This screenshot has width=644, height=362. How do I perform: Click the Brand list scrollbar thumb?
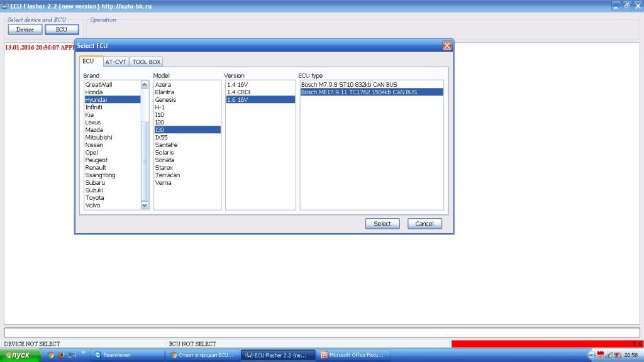click(145, 161)
